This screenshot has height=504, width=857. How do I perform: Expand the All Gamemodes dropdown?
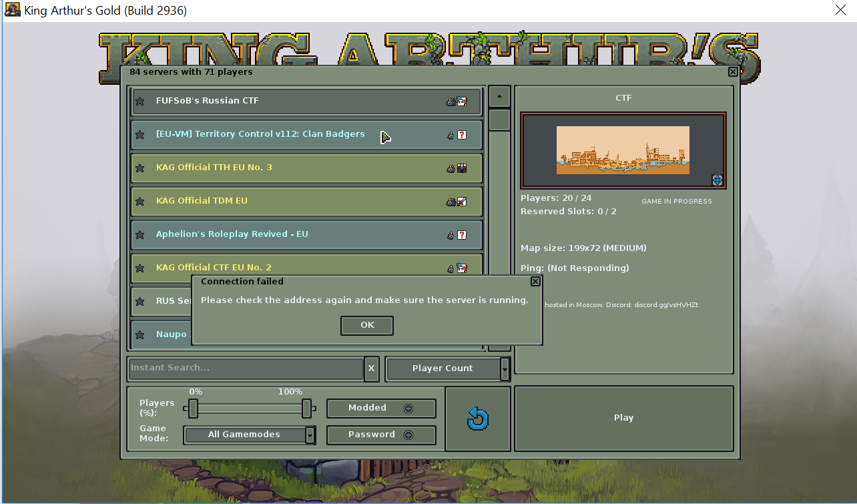(x=250, y=435)
